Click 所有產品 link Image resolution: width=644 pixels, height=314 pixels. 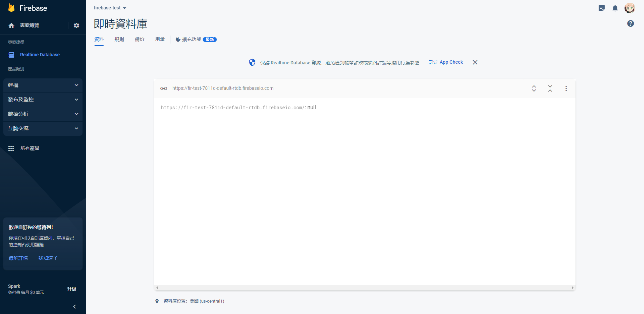click(x=30, y=148)
